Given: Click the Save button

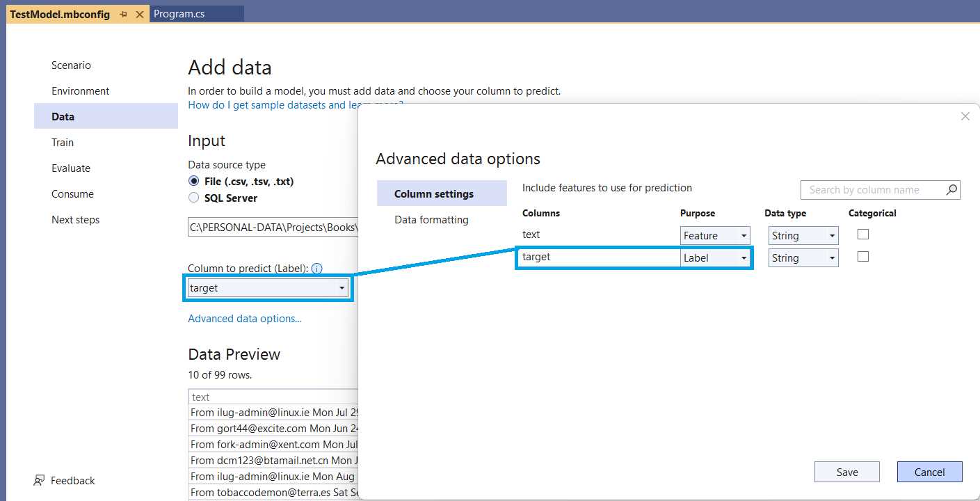Looking at the screenshot, I should 846,472.
